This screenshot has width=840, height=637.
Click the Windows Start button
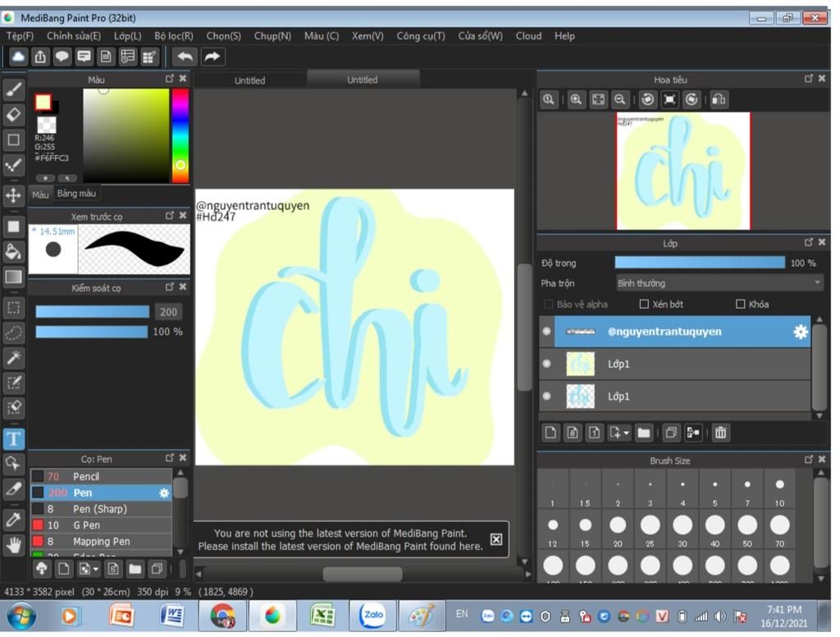click(21, 616)
